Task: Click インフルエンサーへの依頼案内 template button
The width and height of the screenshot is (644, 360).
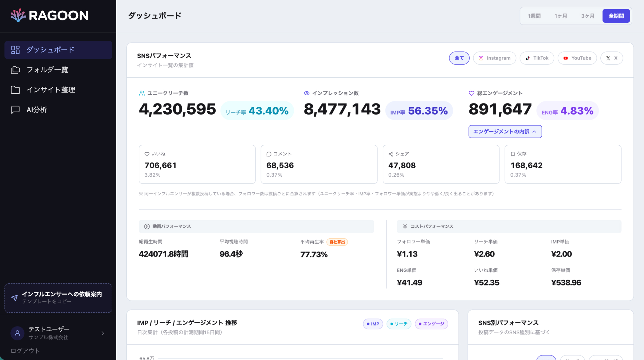Action: pyautogui.click(x=58, y=298)
